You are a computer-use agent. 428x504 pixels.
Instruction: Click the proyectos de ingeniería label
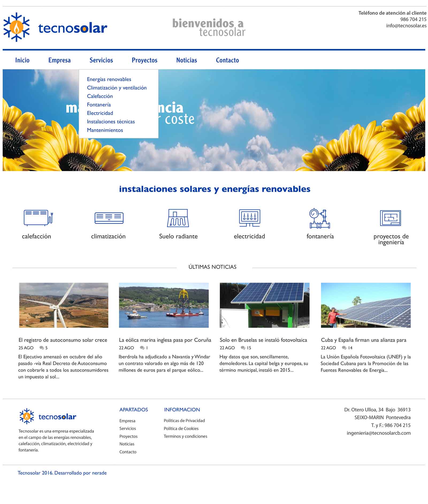coord(391,239)
